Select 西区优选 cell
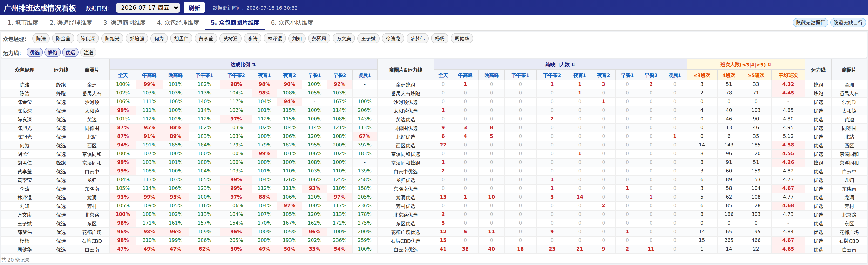 point(406,146)
